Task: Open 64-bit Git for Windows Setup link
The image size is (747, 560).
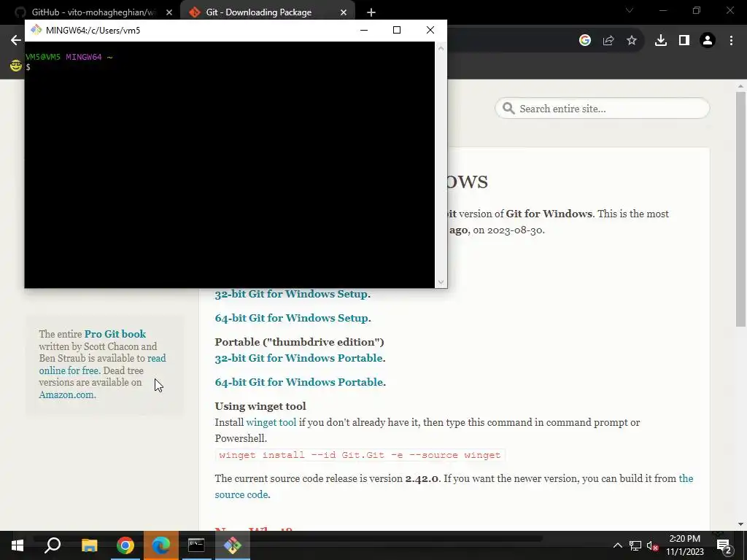Action: click(x=291, y=318)
